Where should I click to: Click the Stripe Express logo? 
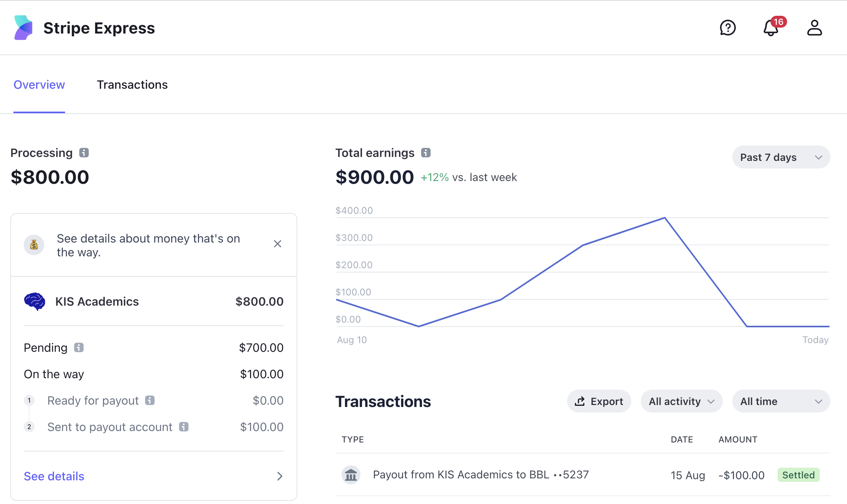24,28
